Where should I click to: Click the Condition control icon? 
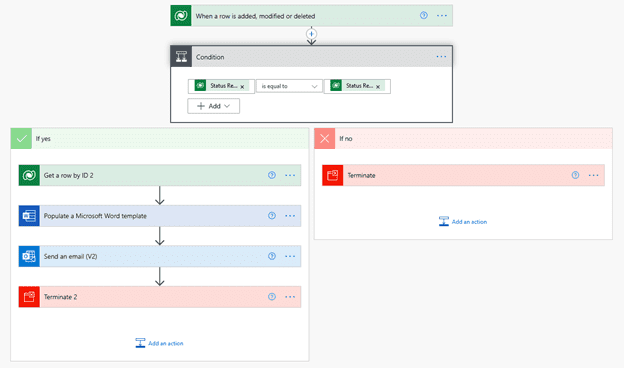(x=181, y=56)
